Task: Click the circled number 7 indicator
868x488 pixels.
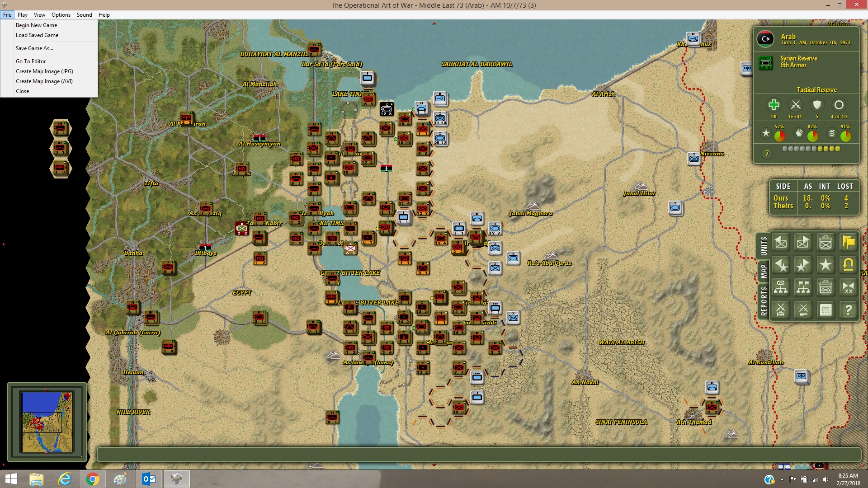Action: pos(767,154)
